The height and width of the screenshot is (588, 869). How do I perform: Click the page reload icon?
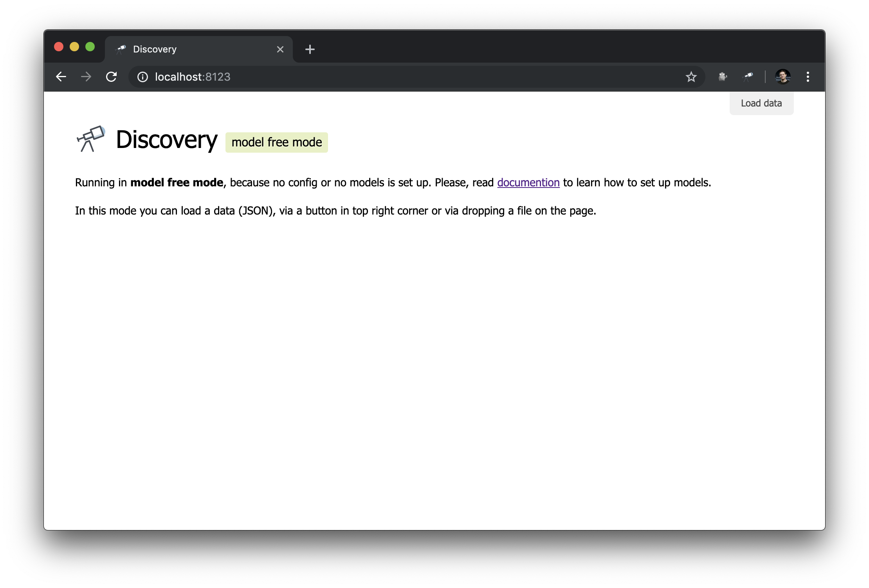[112, 77]
